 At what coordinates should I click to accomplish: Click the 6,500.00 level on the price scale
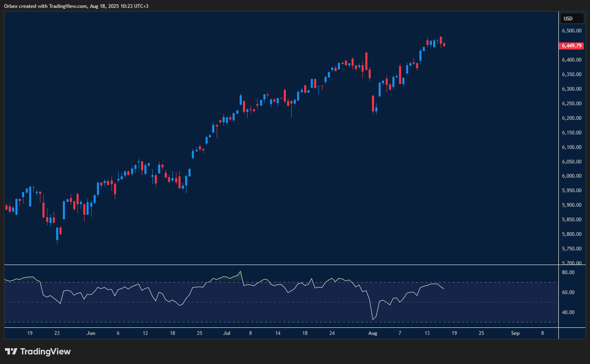pos(572,30)
